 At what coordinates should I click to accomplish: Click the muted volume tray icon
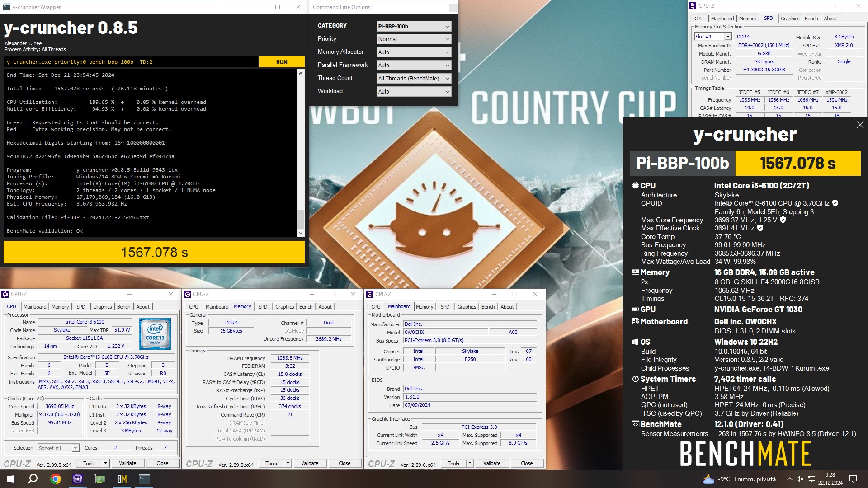[x=800, y=479]
